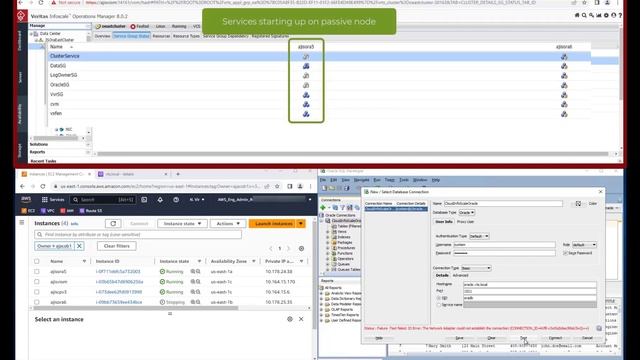Reload the Infoscale browser page
The height and width of the screenshot is (360, 640).
(x=41, y=2)
